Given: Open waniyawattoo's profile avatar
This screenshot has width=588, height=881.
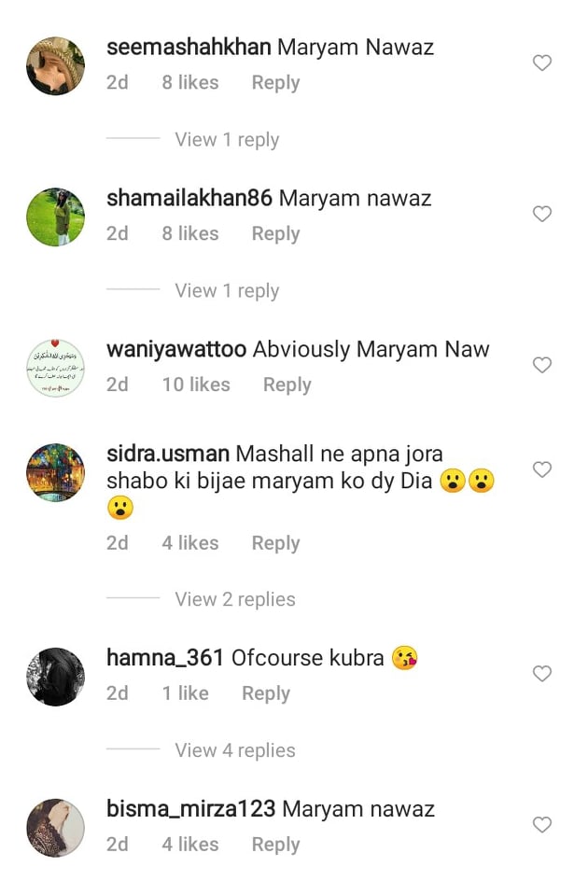Looking at the screenshot, I should pos(56,368).
